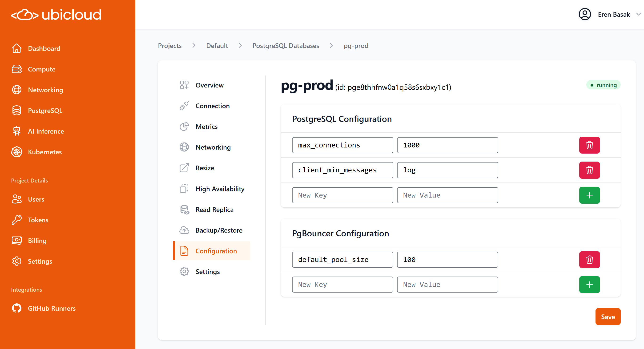Add new PostgreSQL configuration key with plus
This screenshot has width=644, height=349.
[589, 195]
